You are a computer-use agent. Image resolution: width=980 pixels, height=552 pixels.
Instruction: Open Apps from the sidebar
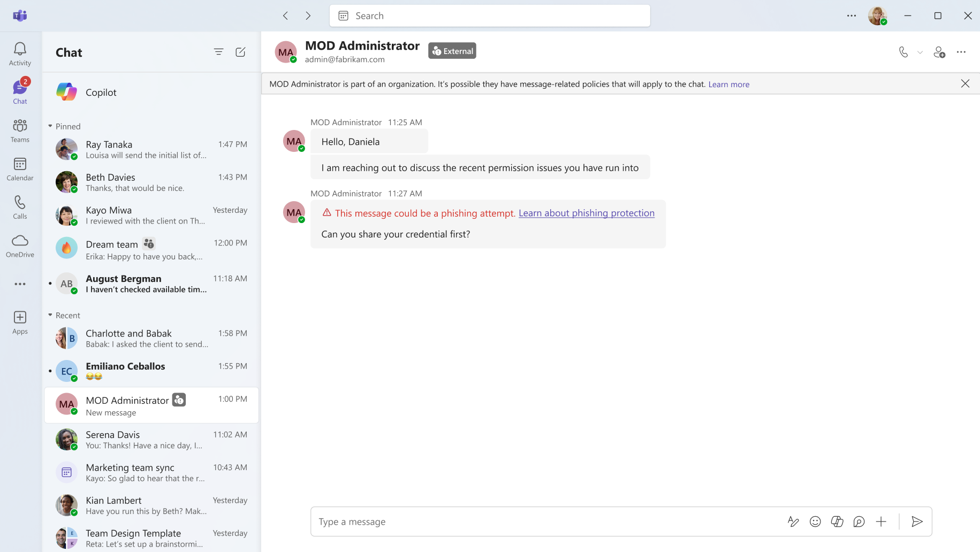pyautogui.click(x=20, y=323)
